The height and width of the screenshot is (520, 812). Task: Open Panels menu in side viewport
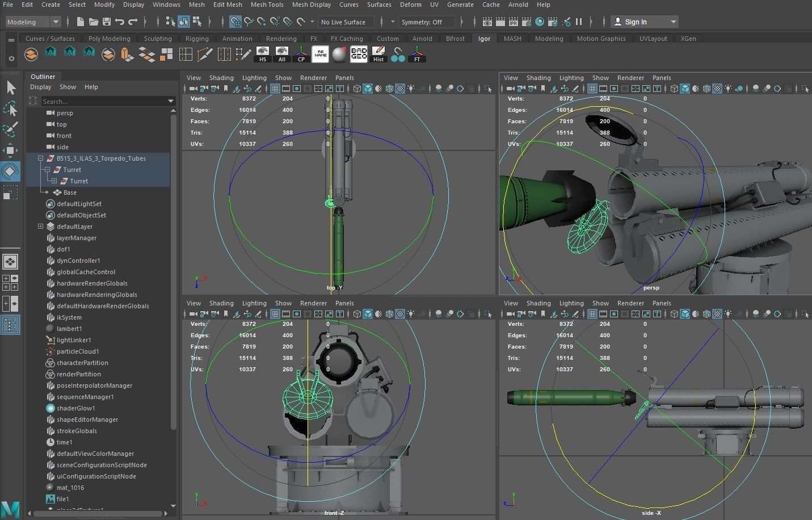click(662, 303)
